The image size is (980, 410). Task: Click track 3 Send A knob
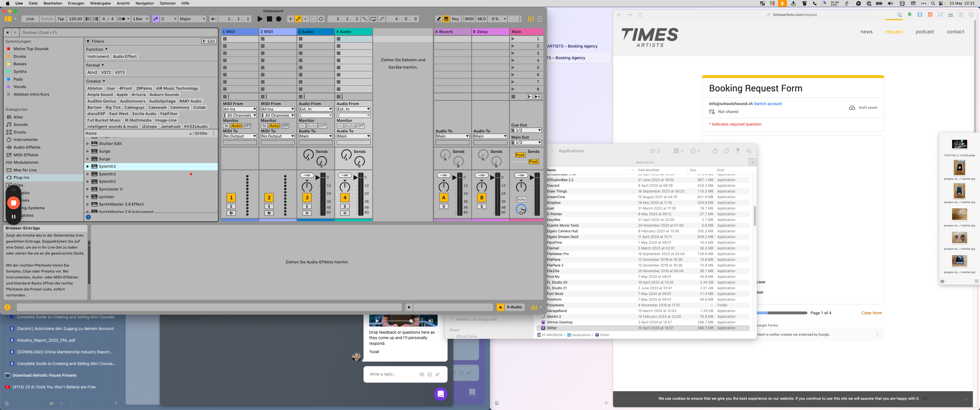click(308, 154)
